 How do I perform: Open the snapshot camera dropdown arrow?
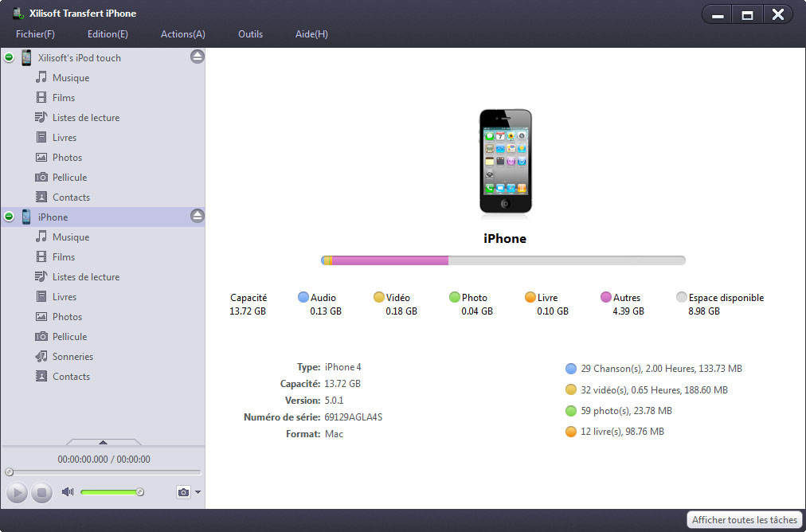click(198, 492)
